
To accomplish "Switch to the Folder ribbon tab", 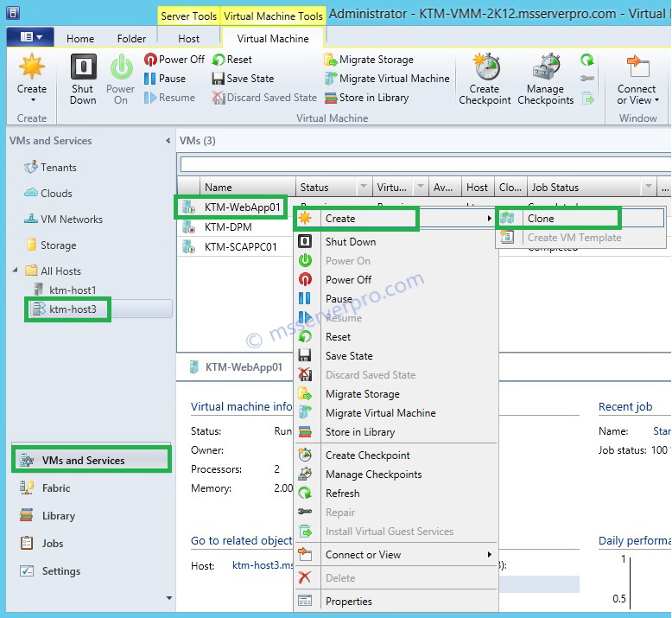I will tap(131, 39).
